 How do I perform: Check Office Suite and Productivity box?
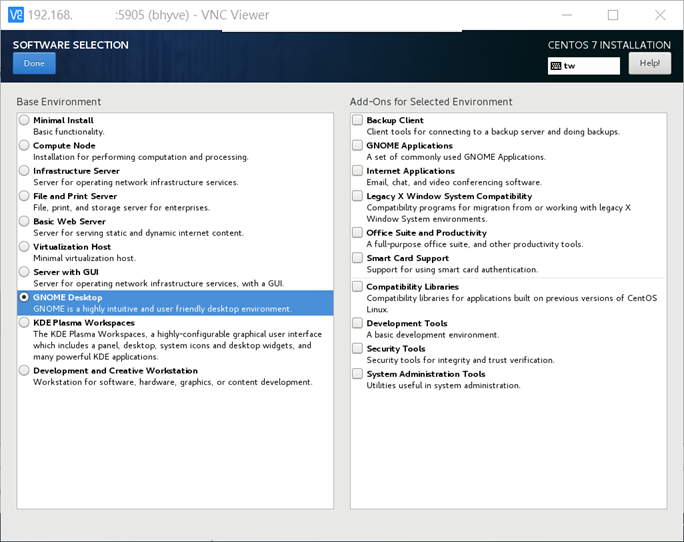pyautogui.click(x=357, y=232)
